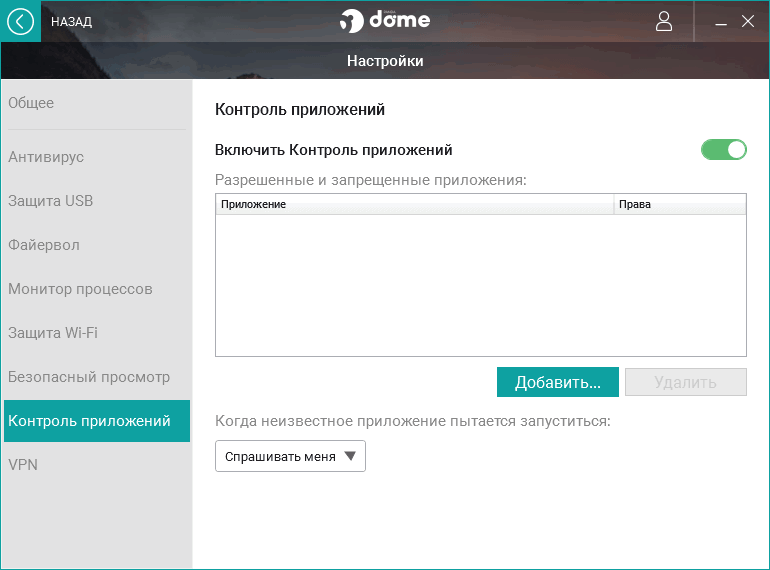The image size is (770, 570).
Task: Open the Общее settings section
Action: [31, 103]
